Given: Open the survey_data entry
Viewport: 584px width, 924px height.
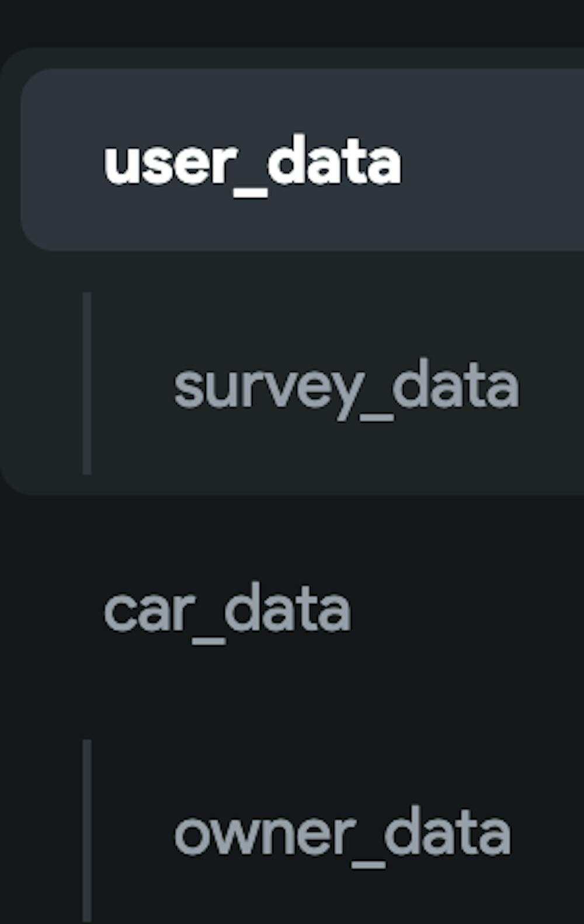Looking at the screenshot, I should (x=346, y=386).
